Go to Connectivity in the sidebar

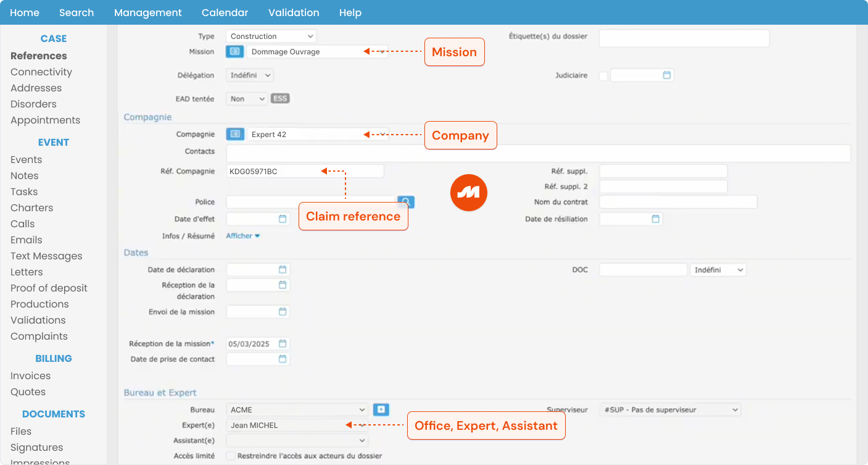pyautogui.click(x=41, y=72)
